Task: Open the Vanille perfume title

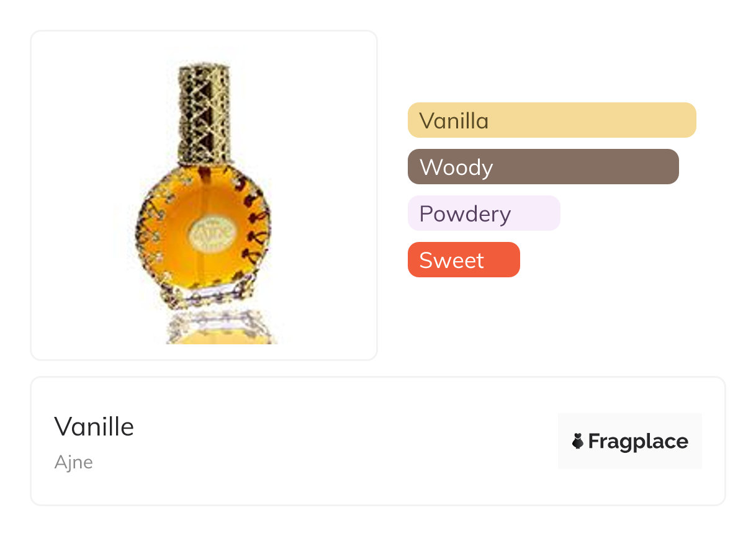Action: [94, 426]
